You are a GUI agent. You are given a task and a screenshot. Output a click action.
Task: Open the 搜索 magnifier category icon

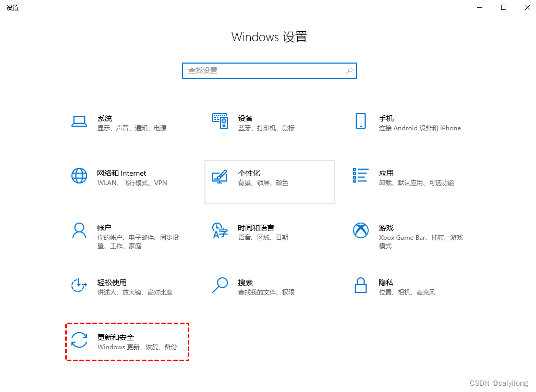[220, 285]
